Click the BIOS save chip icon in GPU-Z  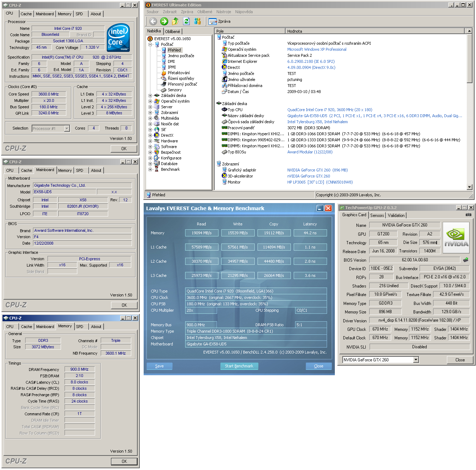point(466,260)
